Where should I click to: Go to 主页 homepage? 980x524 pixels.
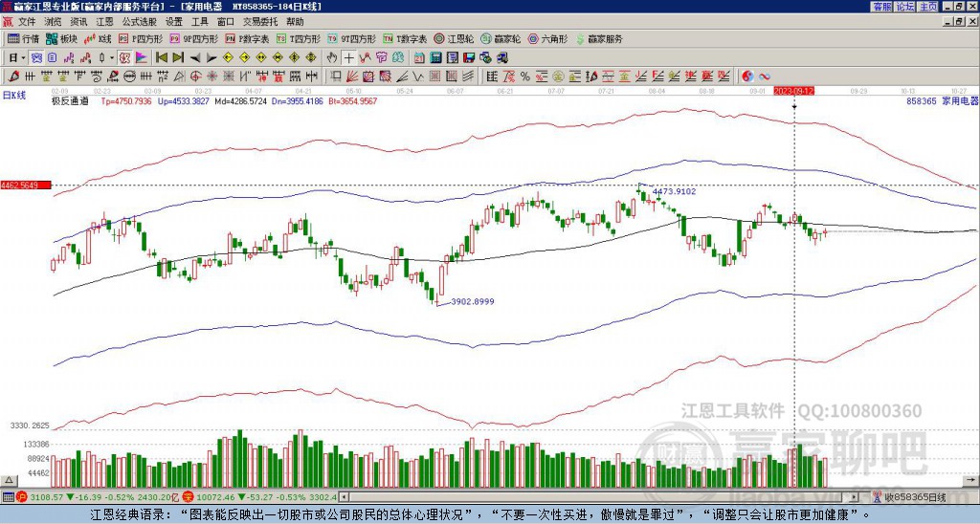click(928, 7)
